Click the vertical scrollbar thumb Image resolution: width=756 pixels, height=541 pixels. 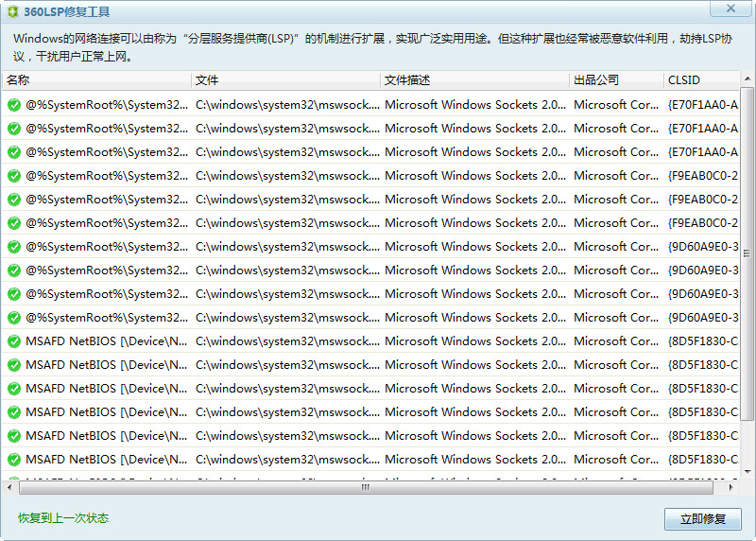[x=747, y=253]
